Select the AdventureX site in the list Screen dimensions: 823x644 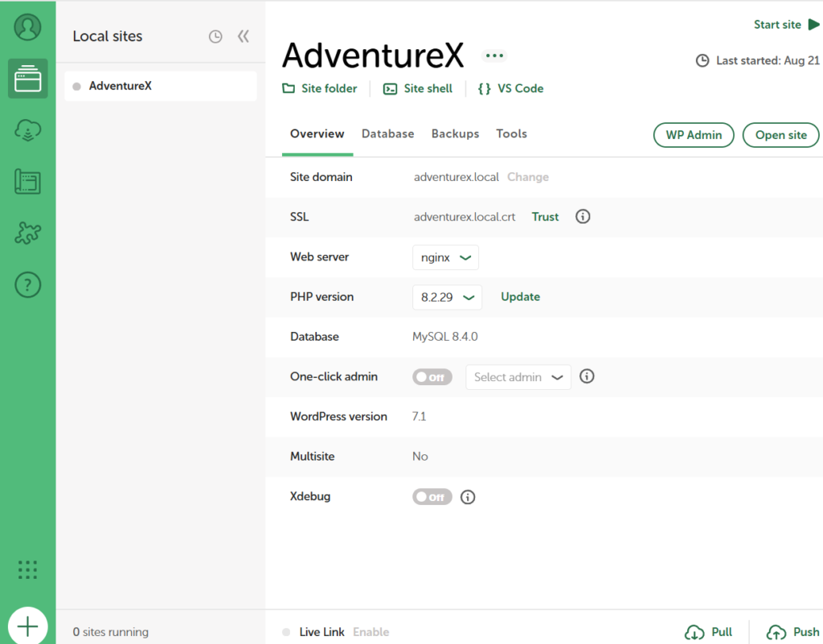(161, 86)
